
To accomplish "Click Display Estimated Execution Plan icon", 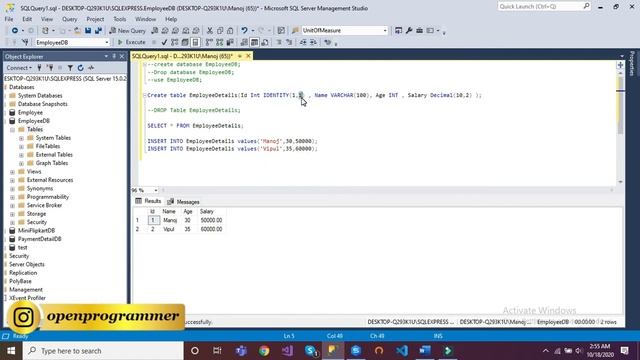I will [x=175, y=42].
